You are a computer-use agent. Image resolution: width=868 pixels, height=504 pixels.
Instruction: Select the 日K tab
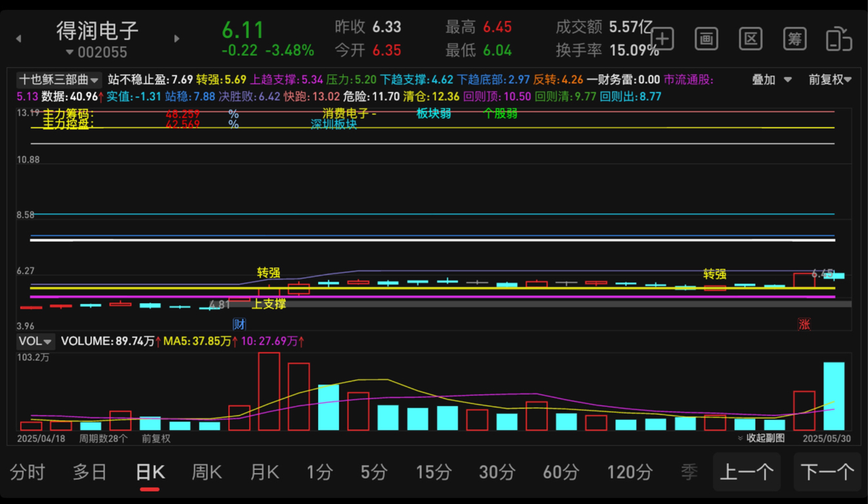click(x=150, y=472)
